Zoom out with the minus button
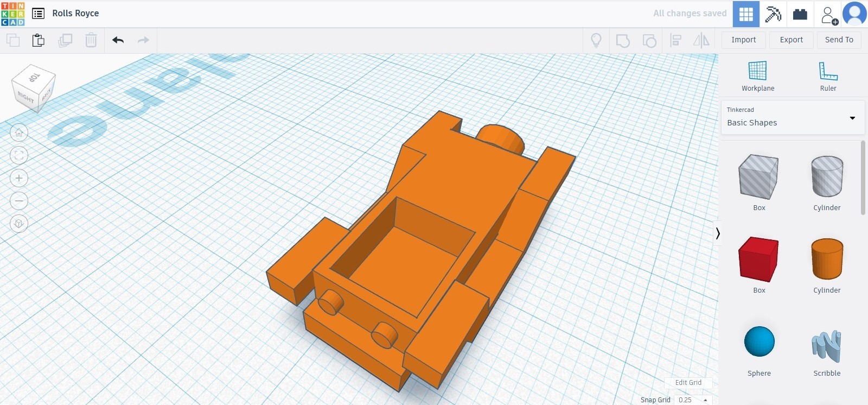The width and height of the screenshot is (868, 405). point(19,201)
